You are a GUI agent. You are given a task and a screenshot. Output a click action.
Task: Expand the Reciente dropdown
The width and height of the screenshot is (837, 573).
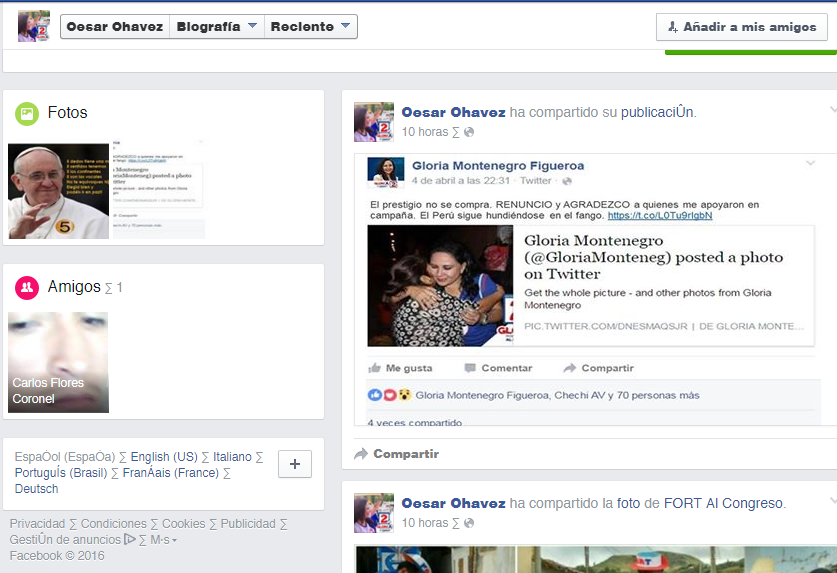pos(310,27)
